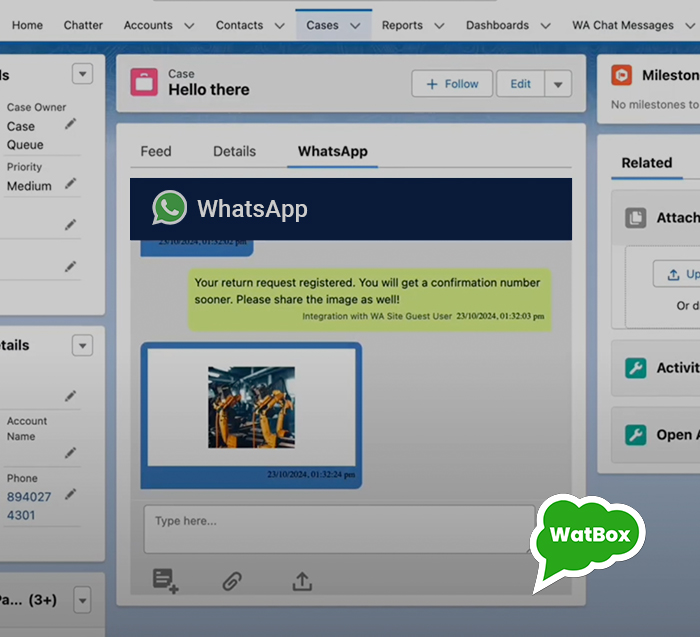
Task: Open the Home tab
Action: tap(27, 25)
